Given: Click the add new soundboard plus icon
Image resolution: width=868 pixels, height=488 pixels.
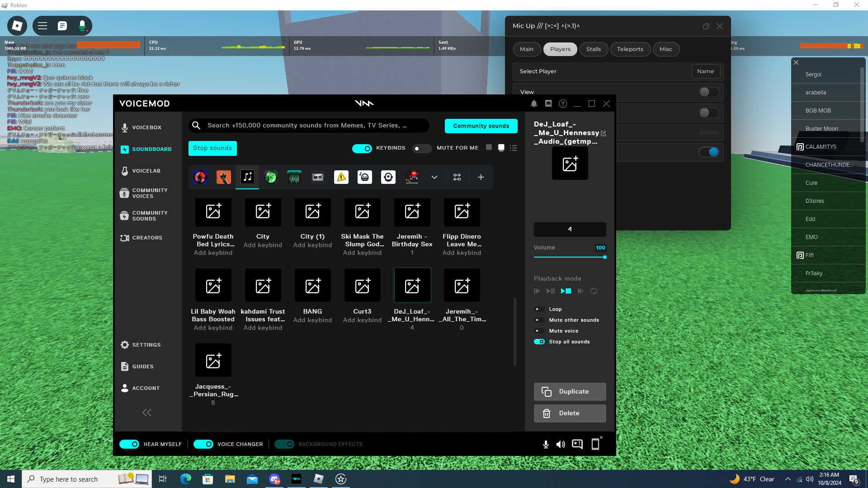Looking at the screenshot, I should [481, 177].
